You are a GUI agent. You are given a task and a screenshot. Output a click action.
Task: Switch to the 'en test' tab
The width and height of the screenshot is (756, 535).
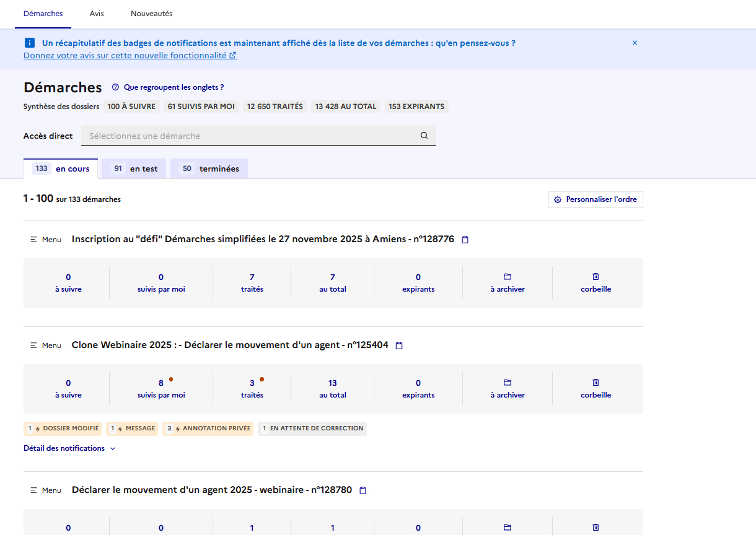[136, 168]
